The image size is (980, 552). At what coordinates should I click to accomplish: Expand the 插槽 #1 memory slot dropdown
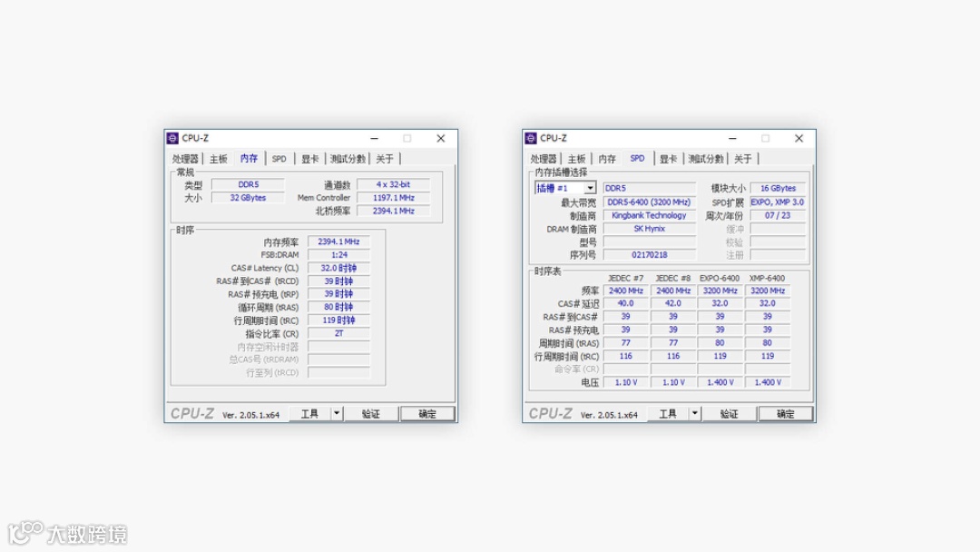(x=590, y=188)
